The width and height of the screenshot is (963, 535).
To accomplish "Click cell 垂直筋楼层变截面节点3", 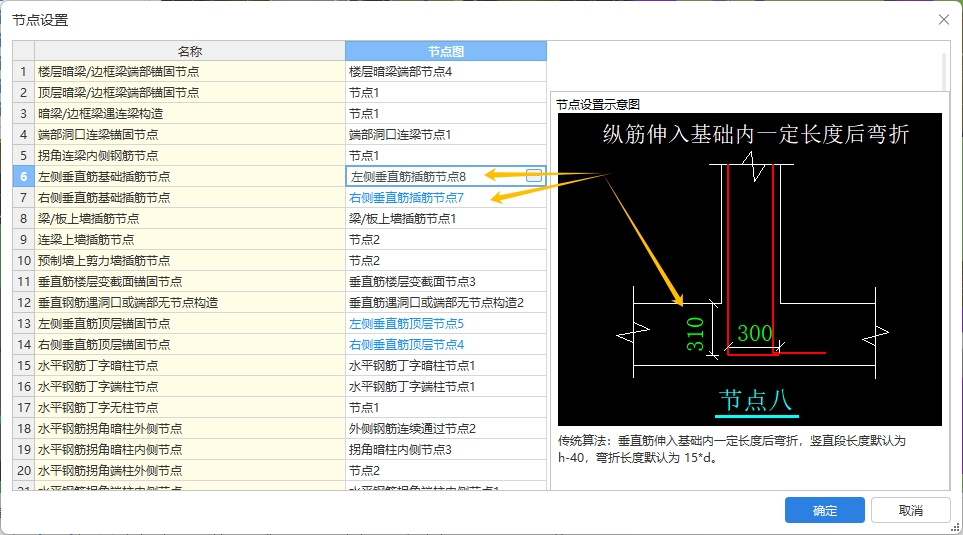I will click(x=446, y=281).
